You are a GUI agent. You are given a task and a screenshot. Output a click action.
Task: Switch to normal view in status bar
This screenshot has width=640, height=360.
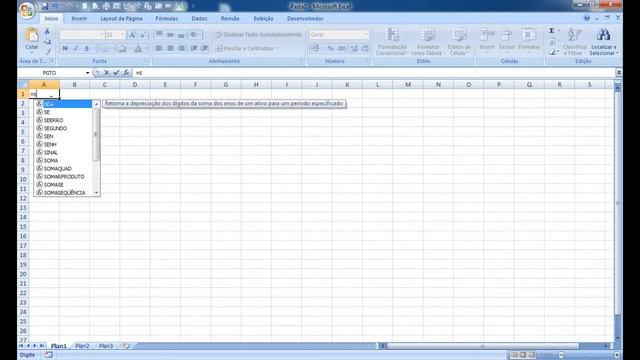[514, 355]
